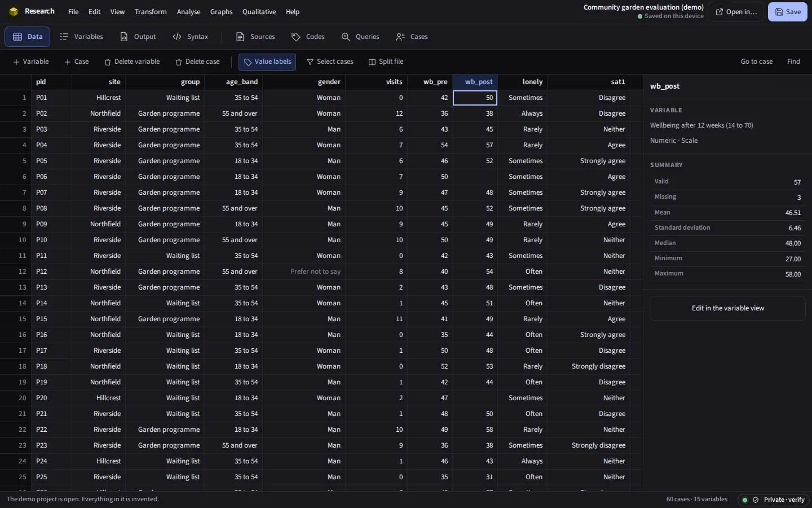The height and width of the screenshot is (508, 812).
Task: Click the P12 pid cell
Action: pyautogui.click(x=52, y=272)
